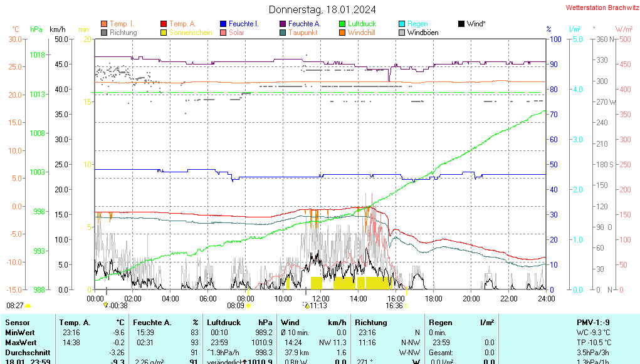Click the Donnerstag, 18.01.2024 date heading

(323, 9)
